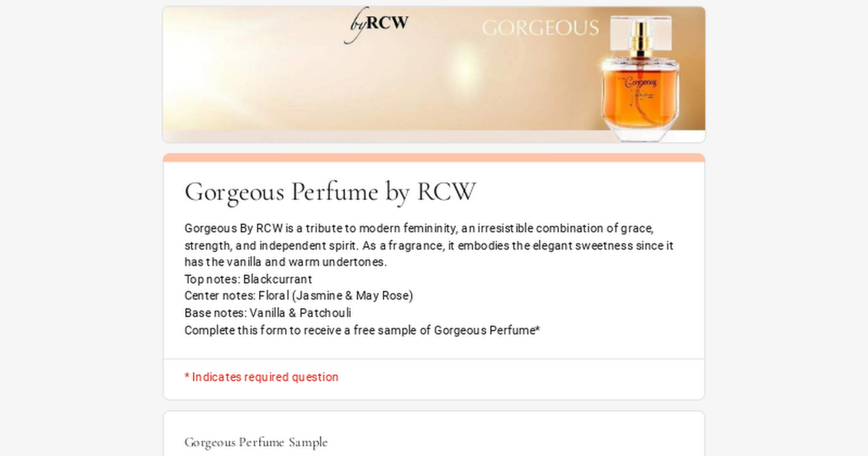Image resolution: width=868 pixels, height=456 pixels.
Task: Click the red '* Indicates required question' notice
Action: tap(261, 377)
